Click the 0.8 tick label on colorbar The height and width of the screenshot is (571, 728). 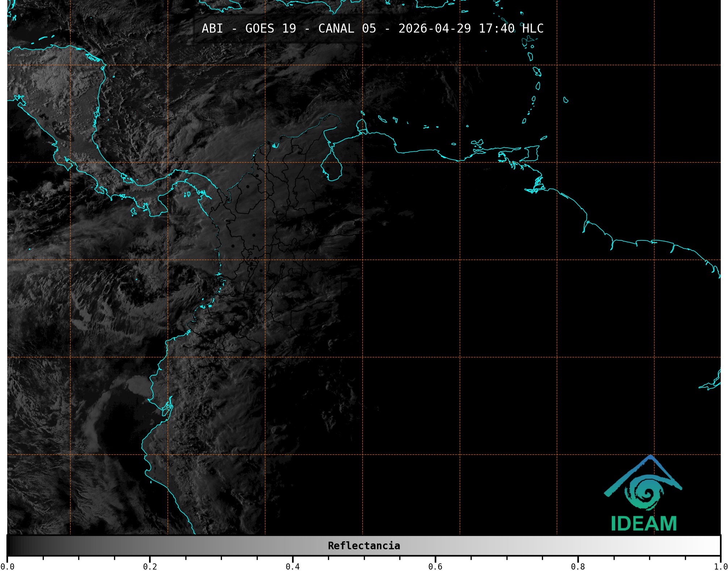point(578,567)
